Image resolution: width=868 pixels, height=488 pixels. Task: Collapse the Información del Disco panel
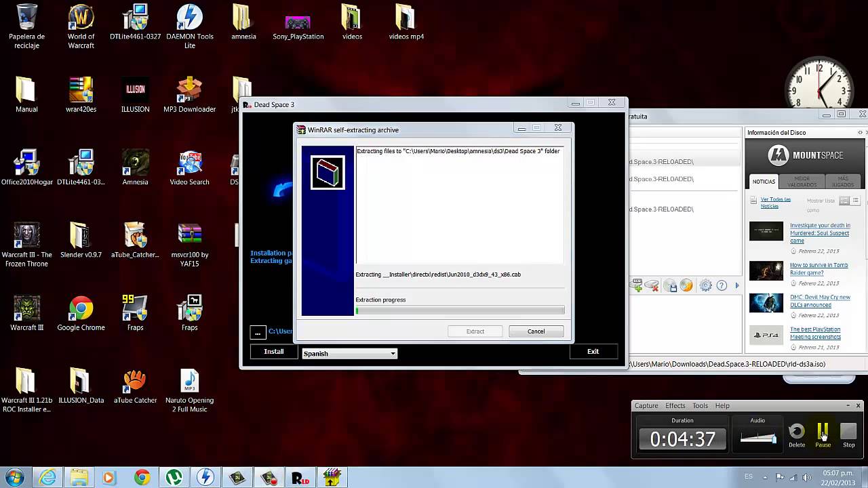tap(861, 133)
